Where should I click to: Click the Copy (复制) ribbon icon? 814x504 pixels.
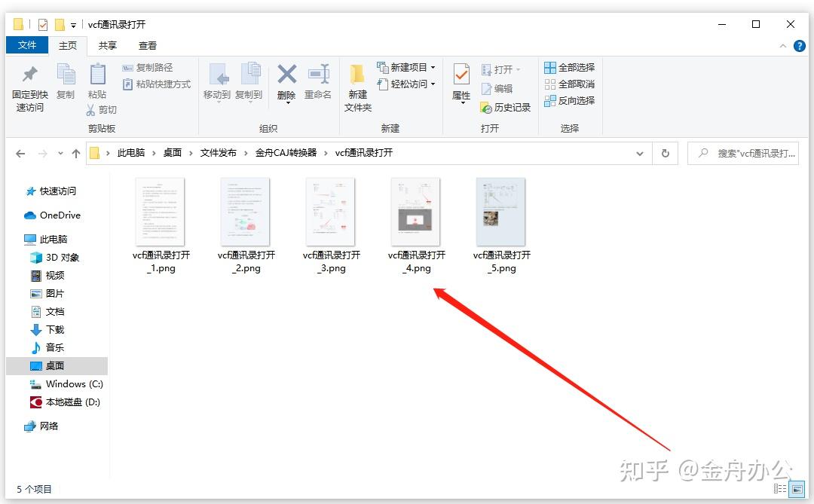click(x=66, y=75)
